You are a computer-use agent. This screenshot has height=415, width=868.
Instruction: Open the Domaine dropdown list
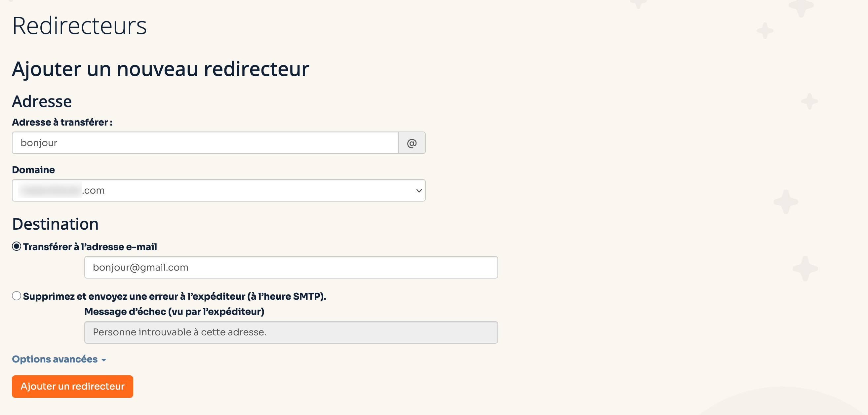(219, 190)
